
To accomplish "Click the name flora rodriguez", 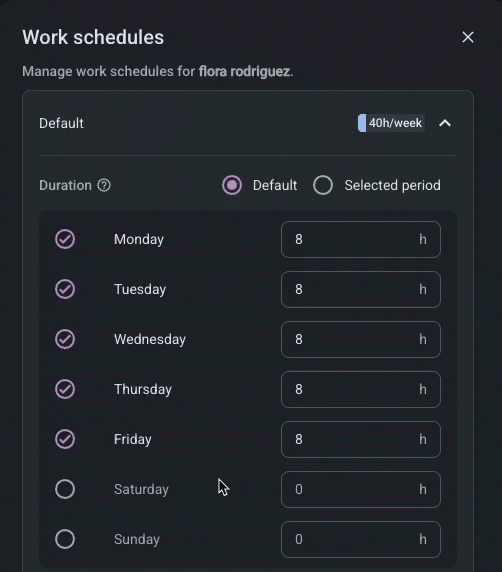I will point(244,72).
